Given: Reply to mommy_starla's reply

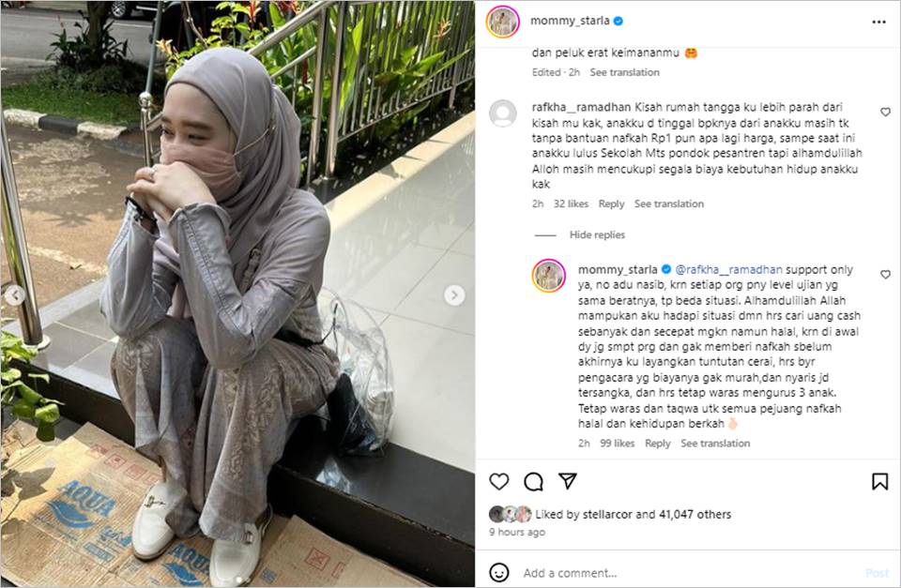Looking at the screenshot, I should [x=657, y=444].
